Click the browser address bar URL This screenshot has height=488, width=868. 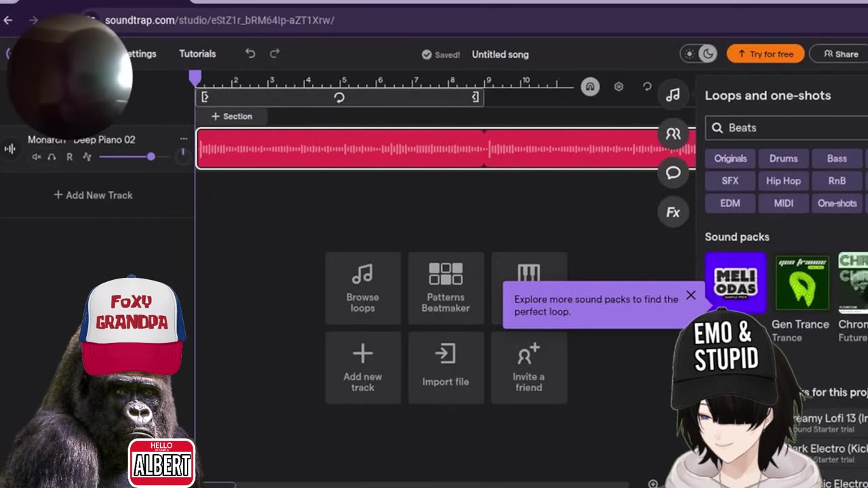pos(220,20)
